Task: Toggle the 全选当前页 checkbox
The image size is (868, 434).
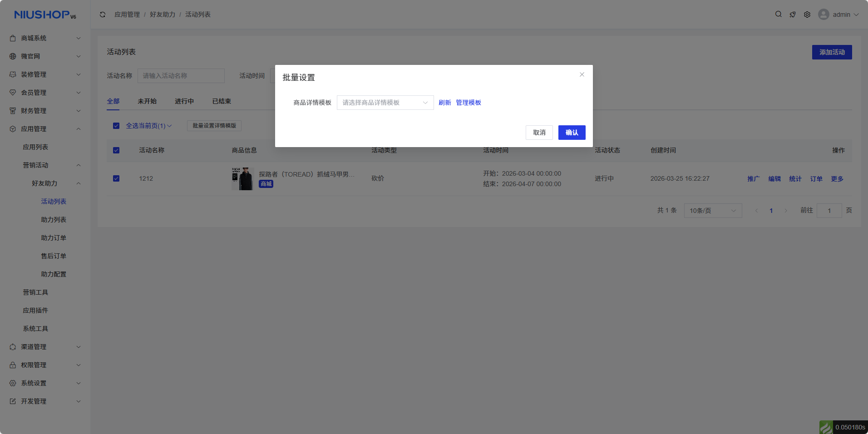Action: (x=116, y=126)
